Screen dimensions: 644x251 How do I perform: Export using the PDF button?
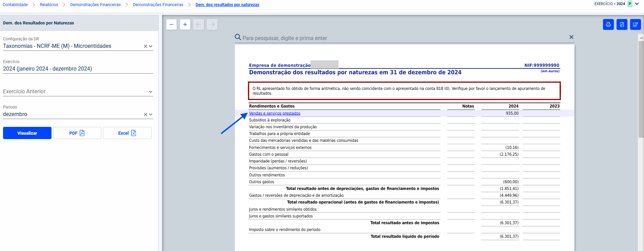(77, 133)
